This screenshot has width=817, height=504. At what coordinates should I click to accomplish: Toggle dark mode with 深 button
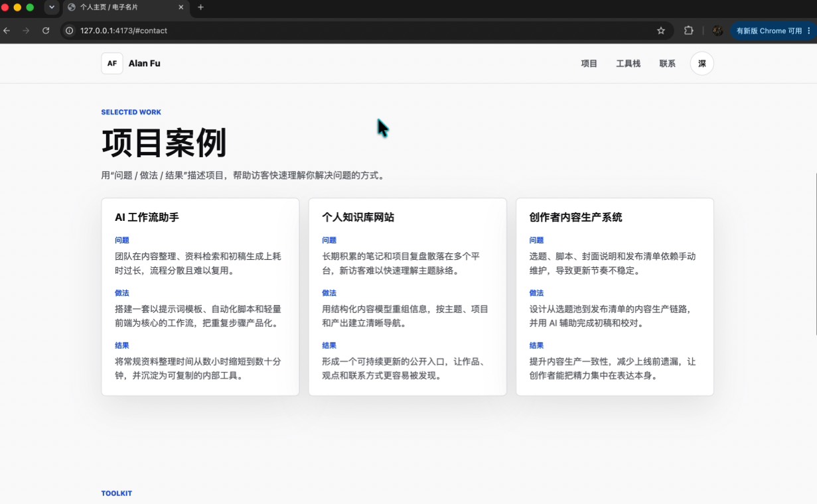point(702,64)
